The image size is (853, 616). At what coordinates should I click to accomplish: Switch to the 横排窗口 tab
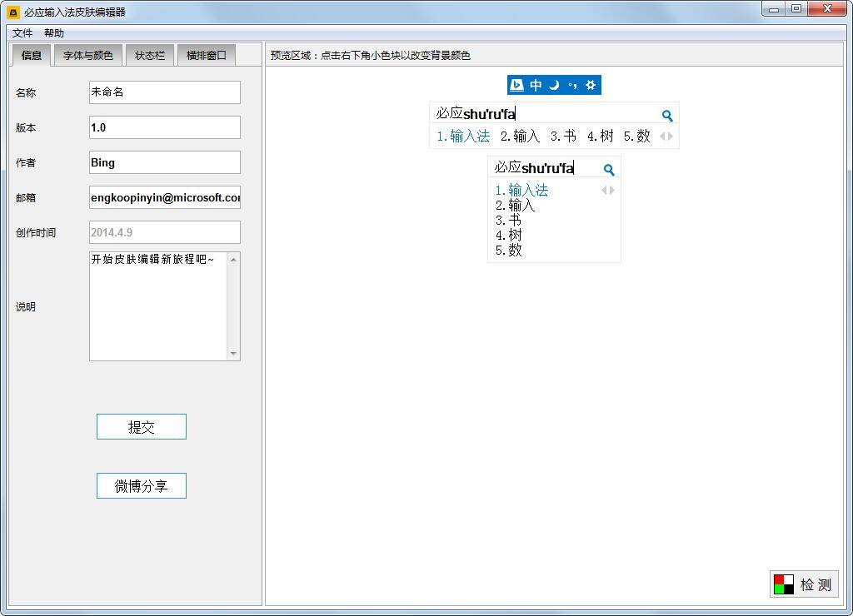[206, 56]
